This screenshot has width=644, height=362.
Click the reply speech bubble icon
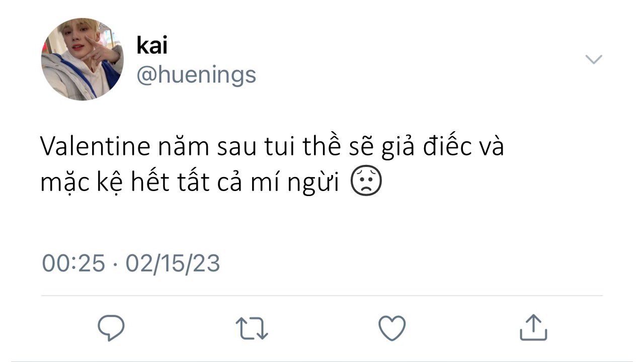click(x=111, y=328)
